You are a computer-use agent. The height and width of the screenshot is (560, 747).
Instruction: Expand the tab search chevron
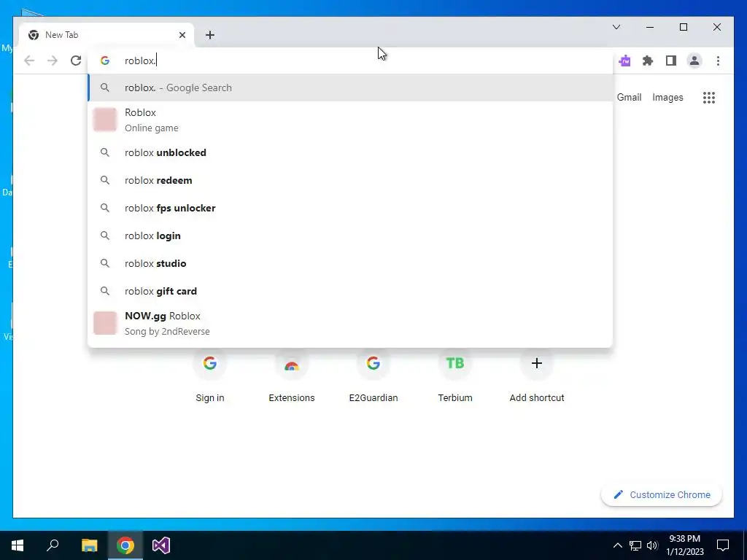616,27
